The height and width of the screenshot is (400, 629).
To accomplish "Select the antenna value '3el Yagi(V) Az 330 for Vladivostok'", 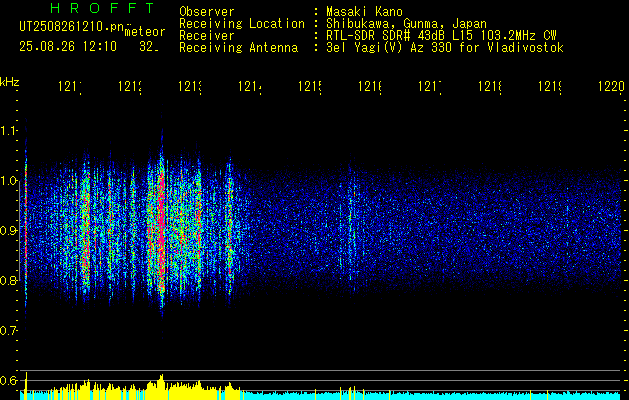I will tap(445, 48).
